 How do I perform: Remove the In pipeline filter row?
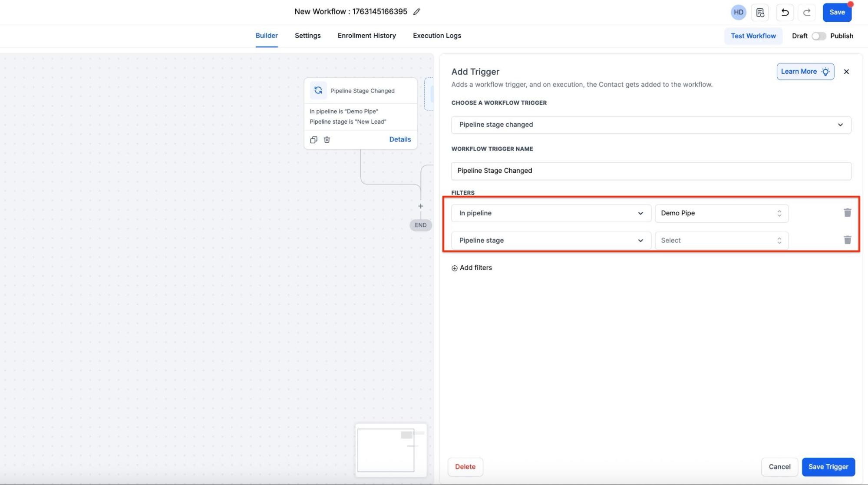pos(847,213)
